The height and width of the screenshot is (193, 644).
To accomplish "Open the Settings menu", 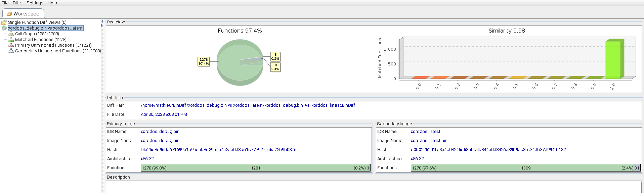I will (35, 3).
